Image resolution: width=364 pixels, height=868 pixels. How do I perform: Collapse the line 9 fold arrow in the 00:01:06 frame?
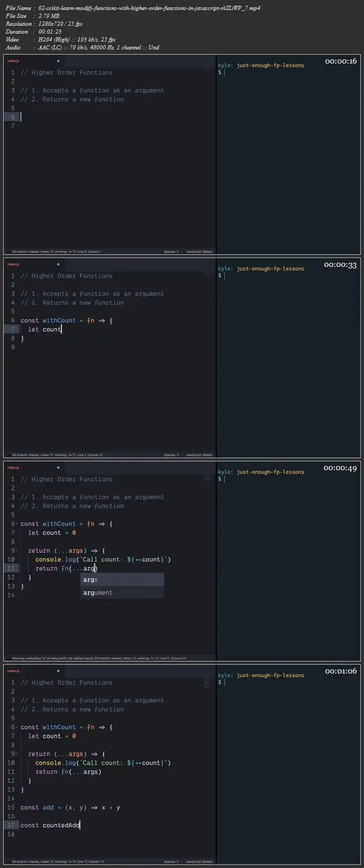tap(17, 754)
